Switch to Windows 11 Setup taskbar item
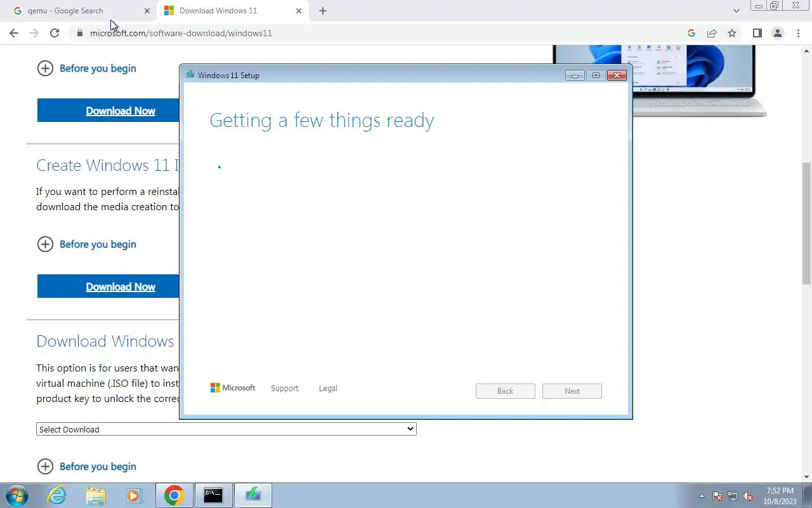The width and height of the screenshot is (812, 508). 253,495
